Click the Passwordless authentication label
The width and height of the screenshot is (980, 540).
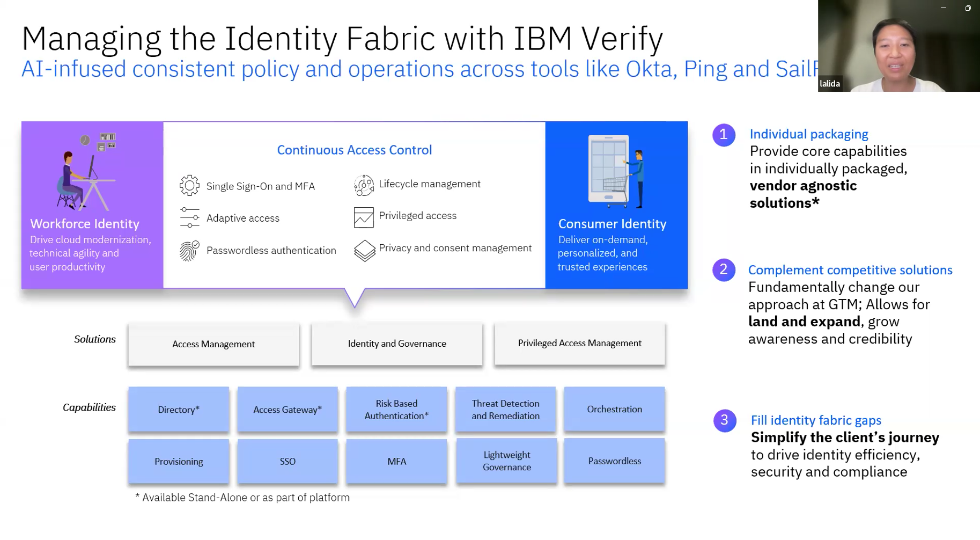[x=271, y=251]
